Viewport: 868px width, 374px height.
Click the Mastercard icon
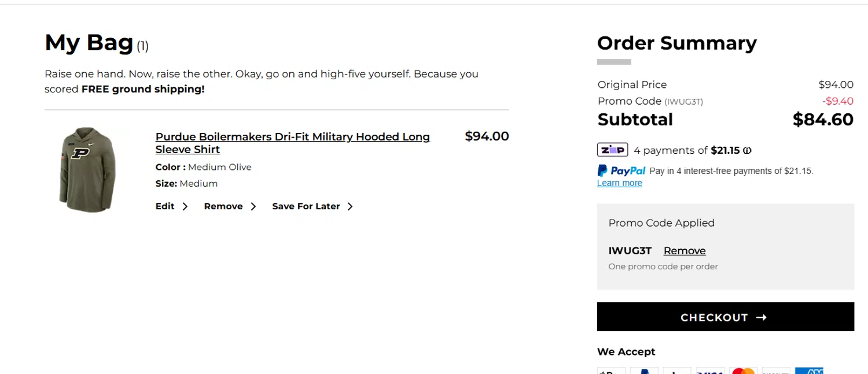coord(744,371)
